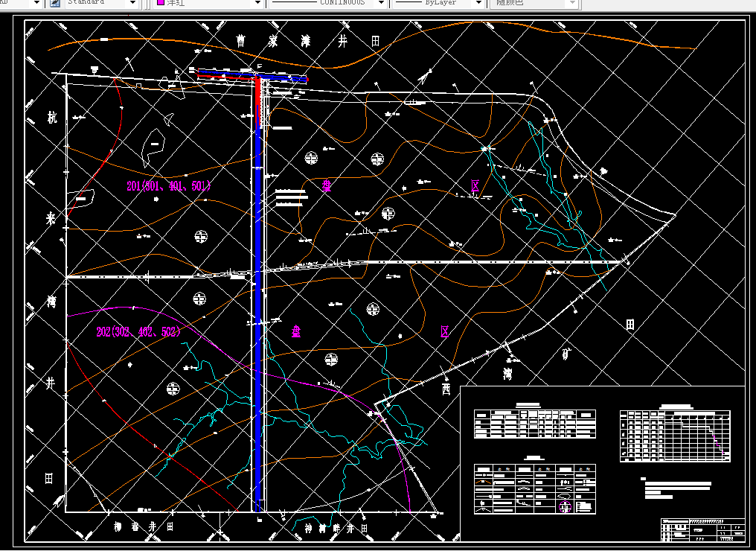The width and height of the screenshot is (756, 551).
Task: Open the Standard text style dropdown
Action: pos(133,4)
